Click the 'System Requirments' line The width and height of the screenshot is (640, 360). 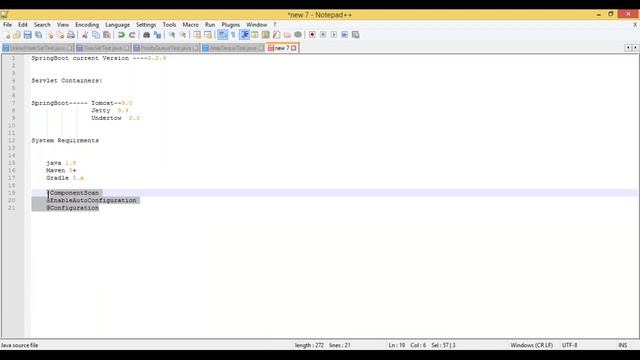pyautogui.click(x=65, y=140)
